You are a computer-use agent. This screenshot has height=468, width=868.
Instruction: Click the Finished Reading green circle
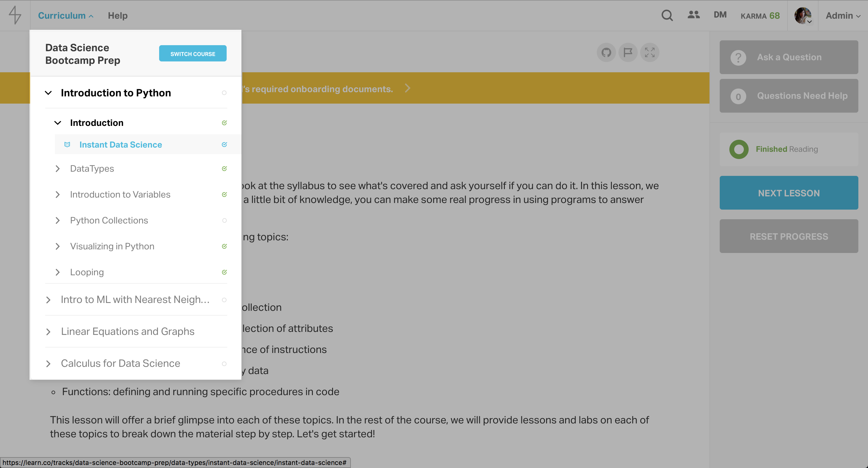click(739, 149)
